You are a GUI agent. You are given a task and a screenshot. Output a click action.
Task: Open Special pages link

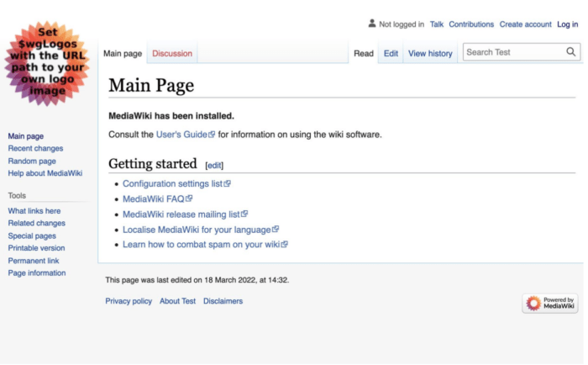32,235
